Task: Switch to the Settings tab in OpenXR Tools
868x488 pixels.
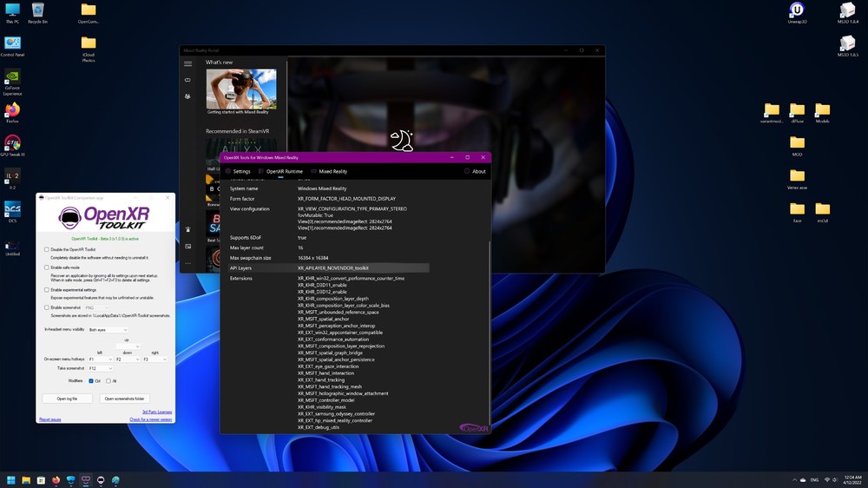Action: 238,171
